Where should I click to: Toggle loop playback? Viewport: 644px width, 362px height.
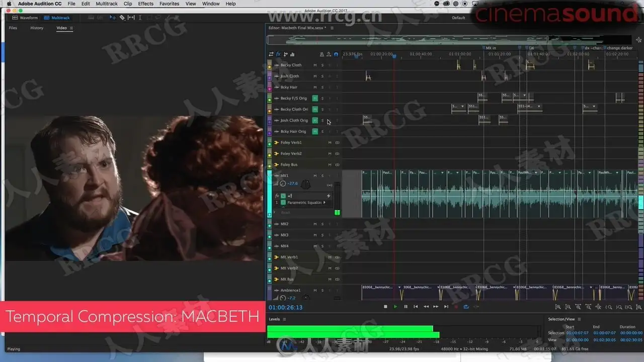tap(466, 307)
